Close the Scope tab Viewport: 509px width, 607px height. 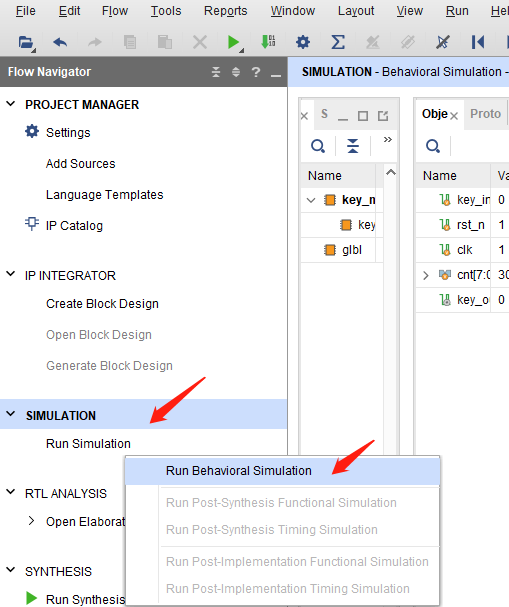pyautogui.click(x=304, y=116)
